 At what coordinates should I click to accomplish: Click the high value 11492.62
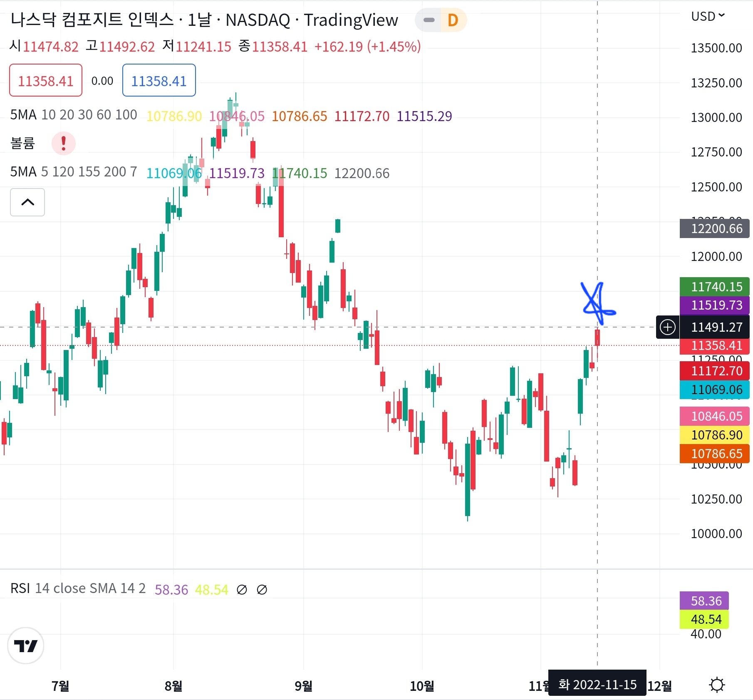[x=127, y=47]
